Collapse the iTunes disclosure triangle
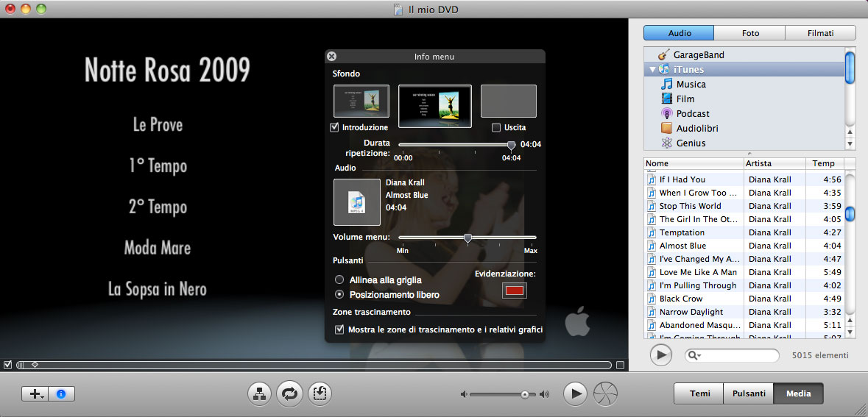The image size is (868, 417). (x=653, y=70)
